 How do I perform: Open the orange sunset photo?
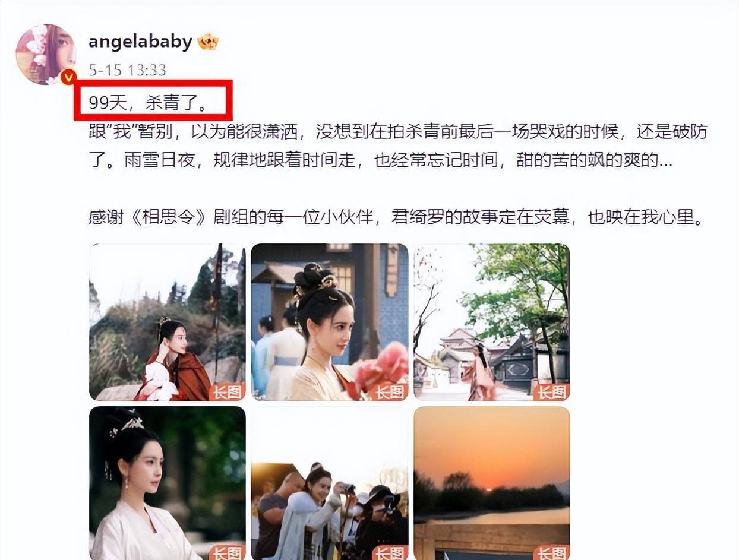click(x=492, y=483)
